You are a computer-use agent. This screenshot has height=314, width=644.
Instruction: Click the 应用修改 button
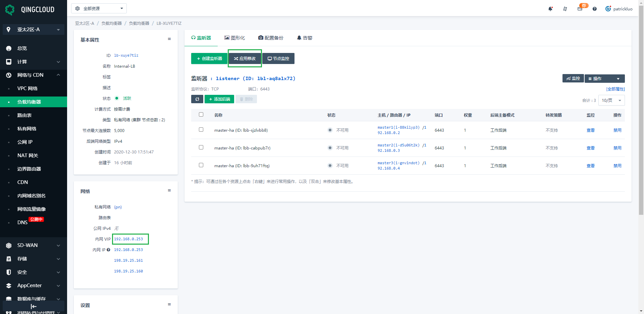click(x=245, y=58)
